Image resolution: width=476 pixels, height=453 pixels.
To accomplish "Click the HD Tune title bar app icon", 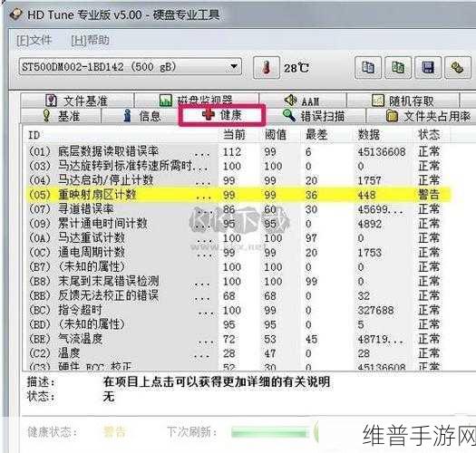I will [x=16, y=14].
